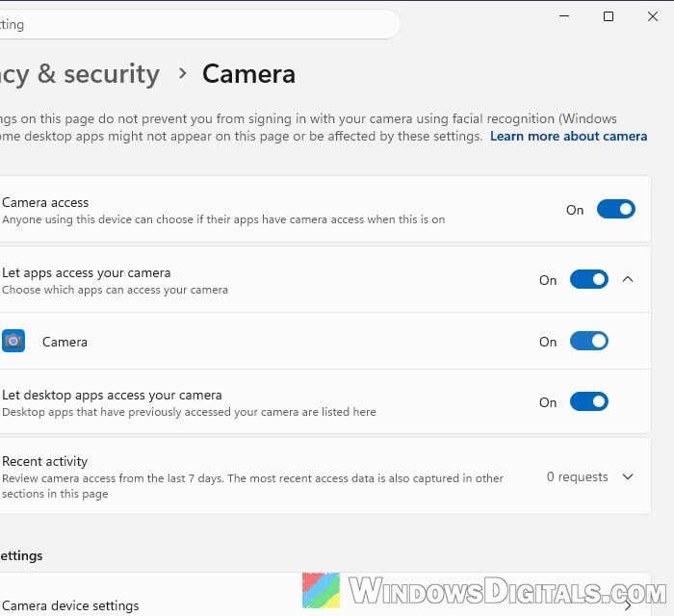This screenshot has width=674, height=616.
Task: Click the 'Camera access' title text
Action: [x=45, y=202]
